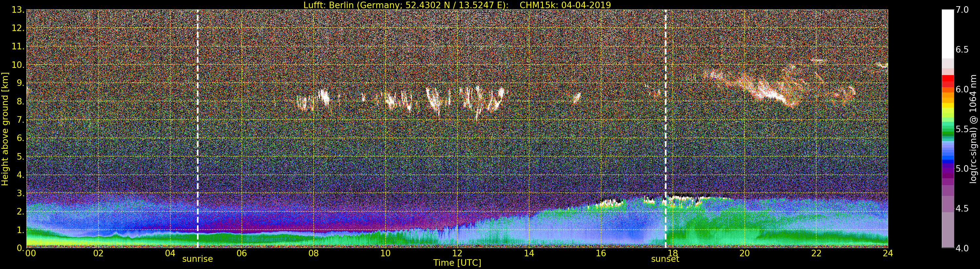Click the 'Height above ground [km]' axis label
980x269 pixels.
click(5, 129)
